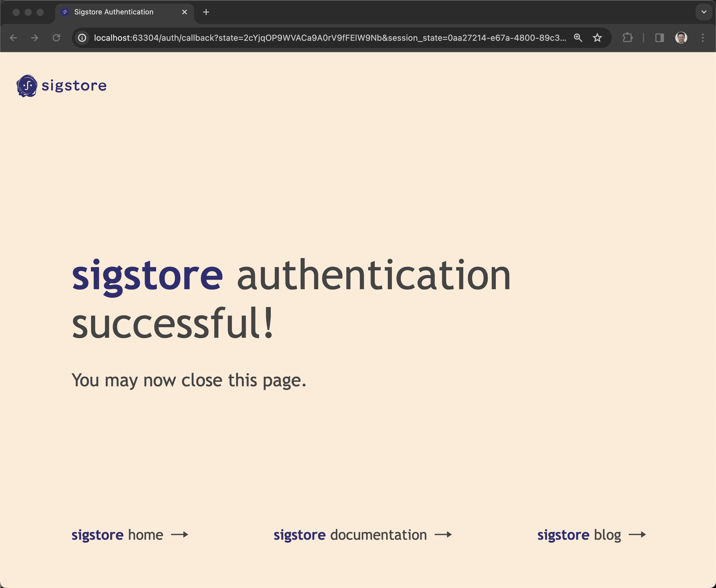716x588 pixels.
Task: Click the arrow next to sigstore blog
Action: [637, 535]
